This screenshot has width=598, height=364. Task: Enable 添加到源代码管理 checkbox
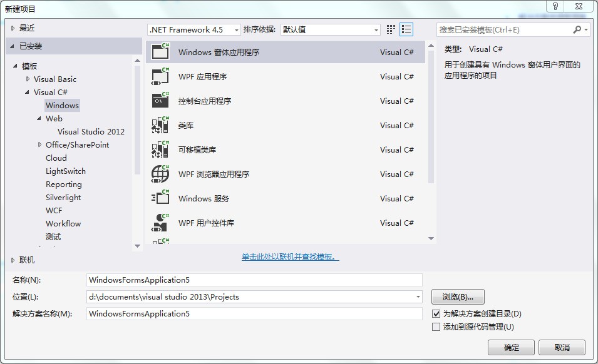435,326
